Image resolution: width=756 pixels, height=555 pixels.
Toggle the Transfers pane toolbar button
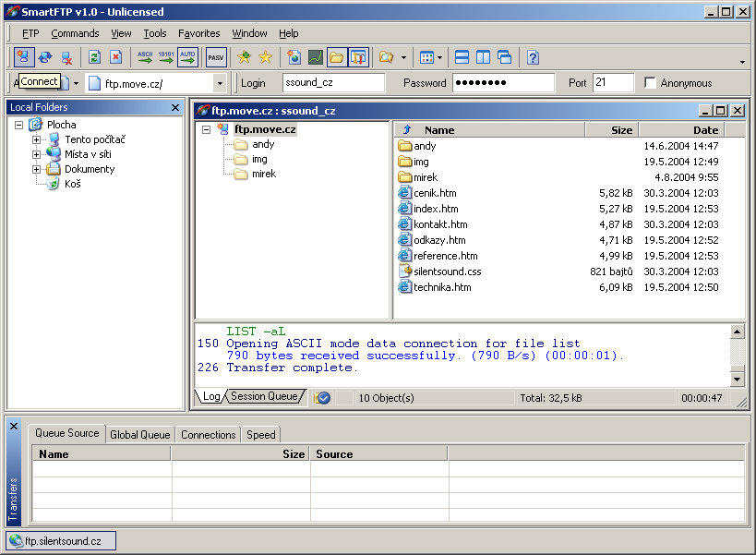tap(358, 57)
